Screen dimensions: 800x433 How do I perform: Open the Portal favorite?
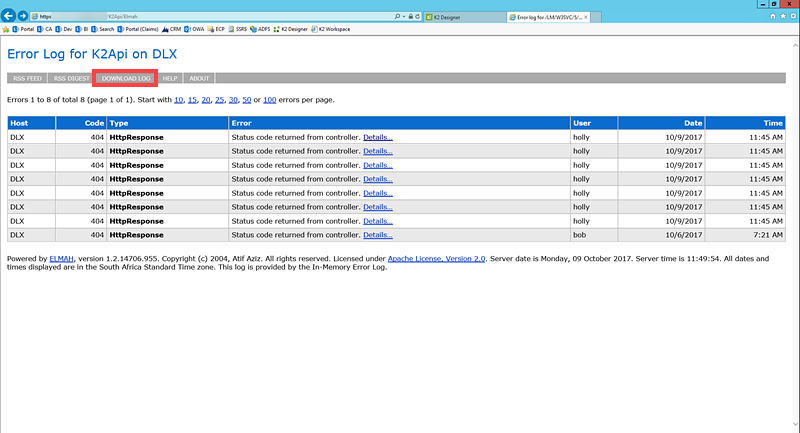click(x=23, y=29)
